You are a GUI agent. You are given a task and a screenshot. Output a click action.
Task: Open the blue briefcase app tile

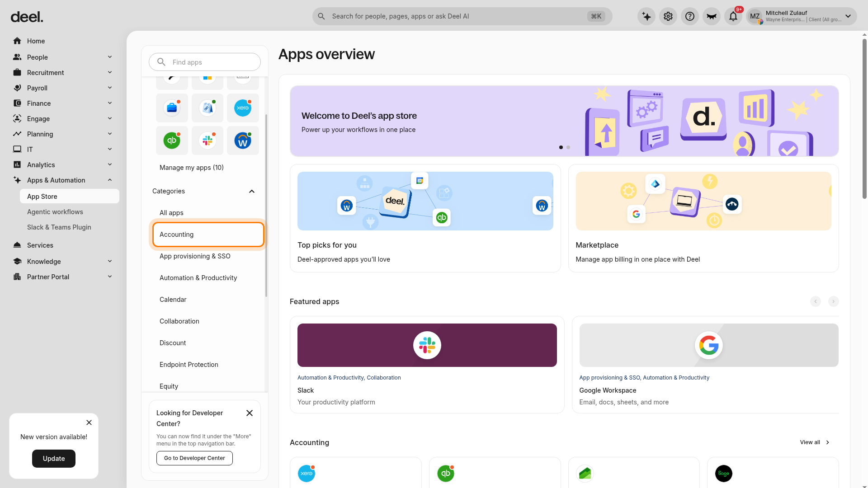point(172,108)
